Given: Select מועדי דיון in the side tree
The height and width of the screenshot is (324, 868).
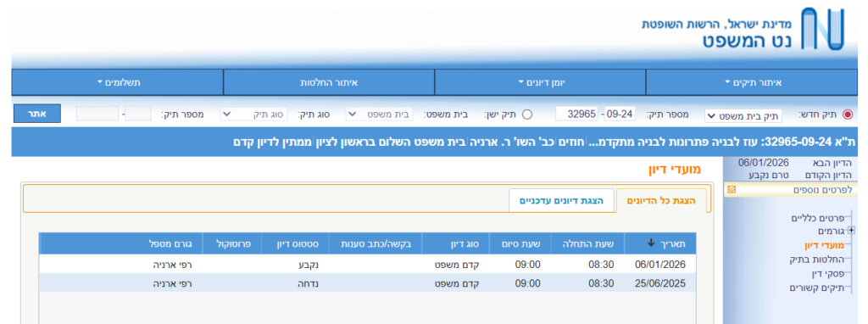Looking at the screenshot, I should click(x=823, y=246).
